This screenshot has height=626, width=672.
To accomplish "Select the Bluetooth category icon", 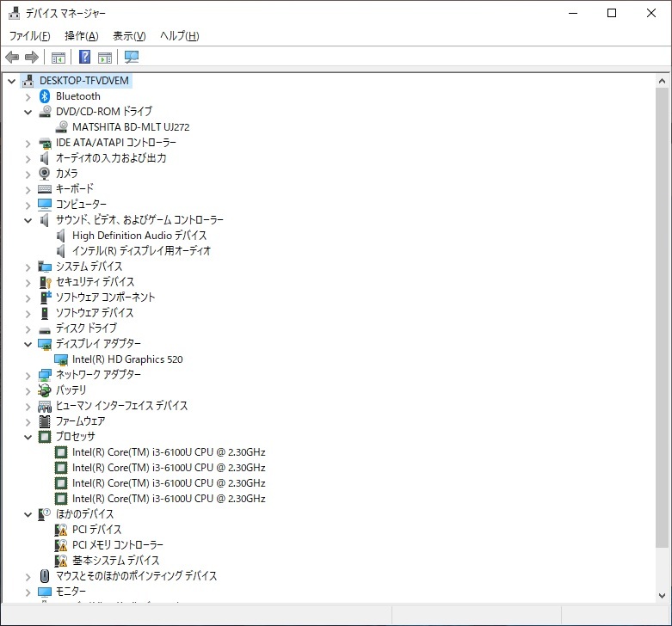I will pos(45,96).
